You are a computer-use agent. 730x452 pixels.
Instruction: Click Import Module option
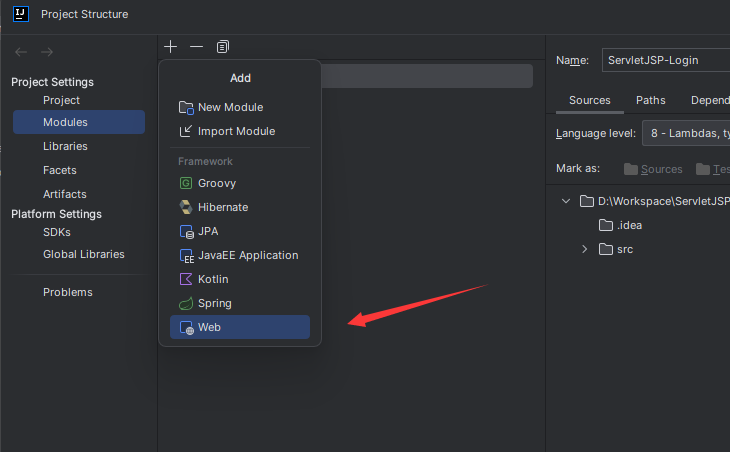[x=236, y=131]
